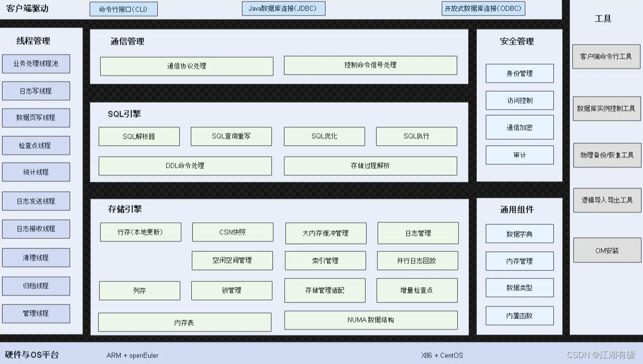The image size is (643, 364).
Task: Select SQL解析器 in the SQL引擎 section
Action: (139, 136)
